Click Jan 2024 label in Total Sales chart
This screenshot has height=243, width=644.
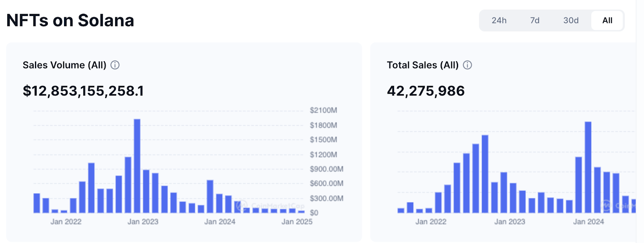[x=589, y=222]
